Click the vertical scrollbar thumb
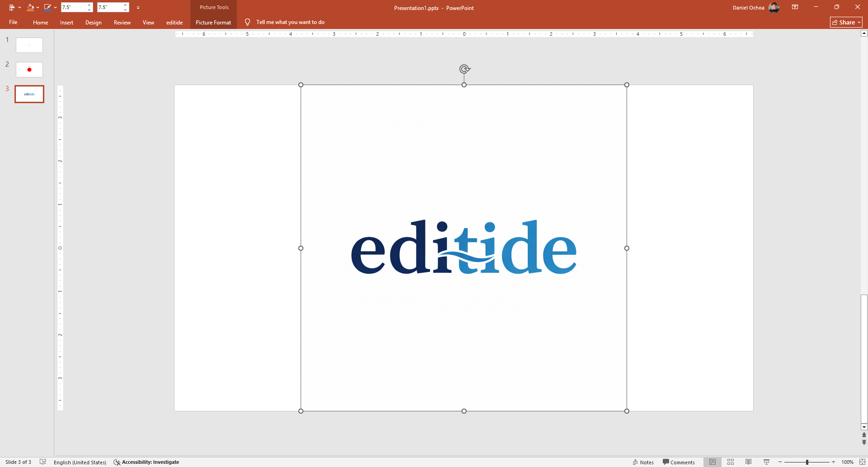This screenshot has height=467, width=868. tap(864, 359)
